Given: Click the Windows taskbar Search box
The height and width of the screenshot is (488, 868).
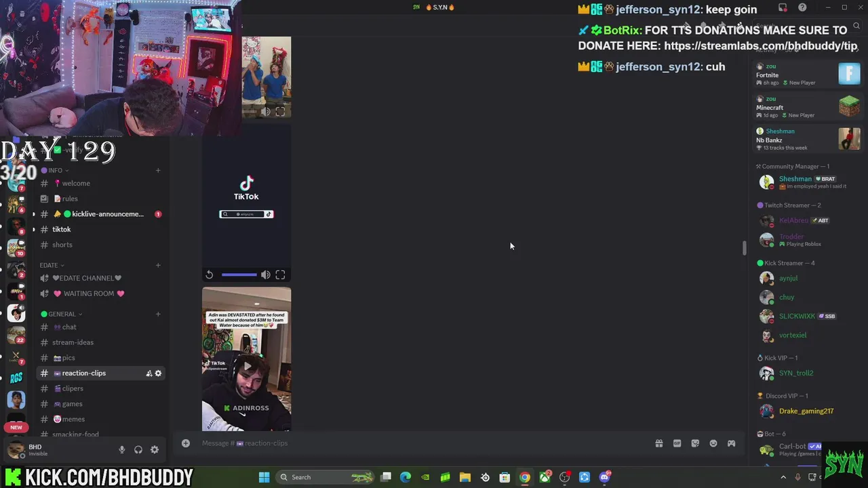Looking at the screenshot, I should [325, 477].
